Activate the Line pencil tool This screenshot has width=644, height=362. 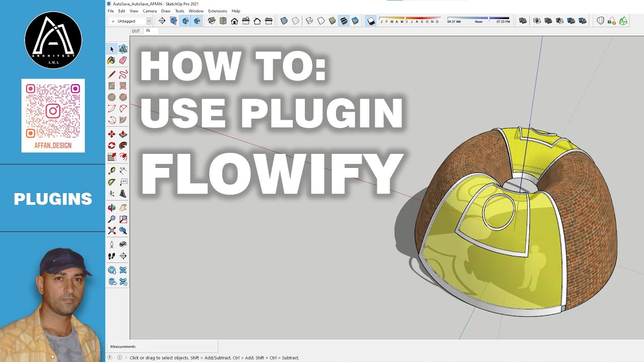pyautogui.click(x=112, y=74)
